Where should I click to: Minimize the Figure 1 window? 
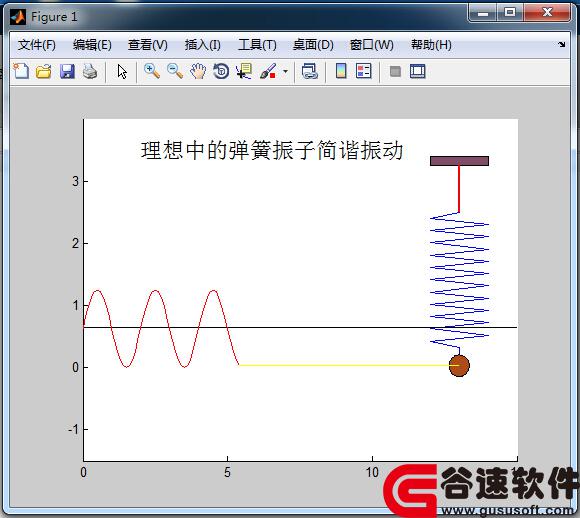(x=482, y=13)
